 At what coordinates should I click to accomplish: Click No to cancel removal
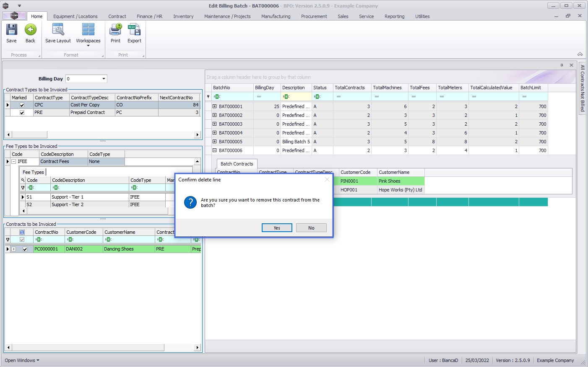pyautogui.click(x=311, y=228)
